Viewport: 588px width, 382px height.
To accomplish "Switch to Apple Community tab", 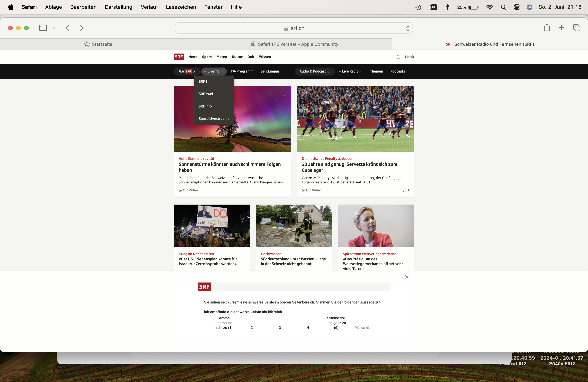I will point(294,44).
